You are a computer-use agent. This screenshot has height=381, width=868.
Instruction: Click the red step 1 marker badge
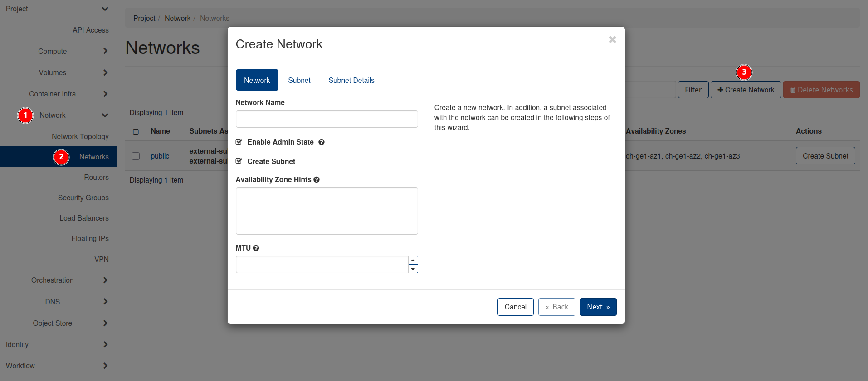(25, 116)
